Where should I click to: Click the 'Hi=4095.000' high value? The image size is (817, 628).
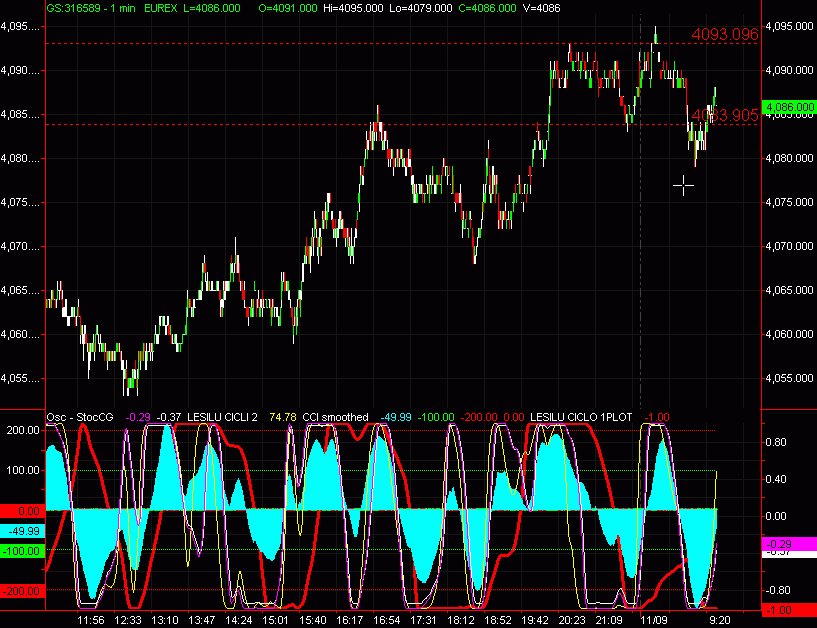click(353, 8)
